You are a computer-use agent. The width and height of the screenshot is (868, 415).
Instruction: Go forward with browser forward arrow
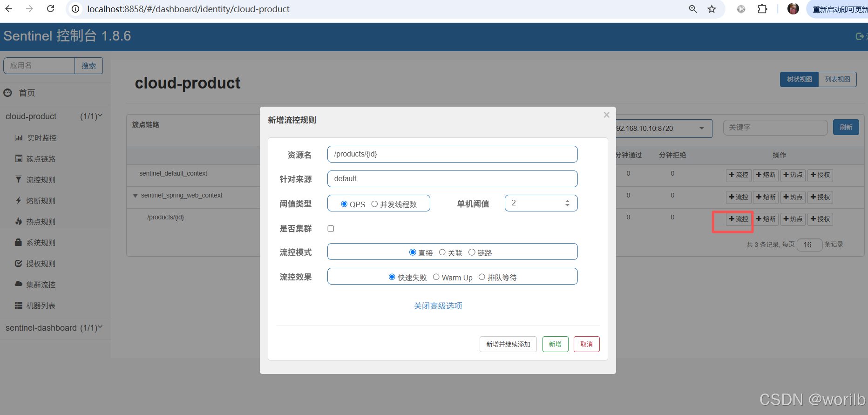(29, 9)
